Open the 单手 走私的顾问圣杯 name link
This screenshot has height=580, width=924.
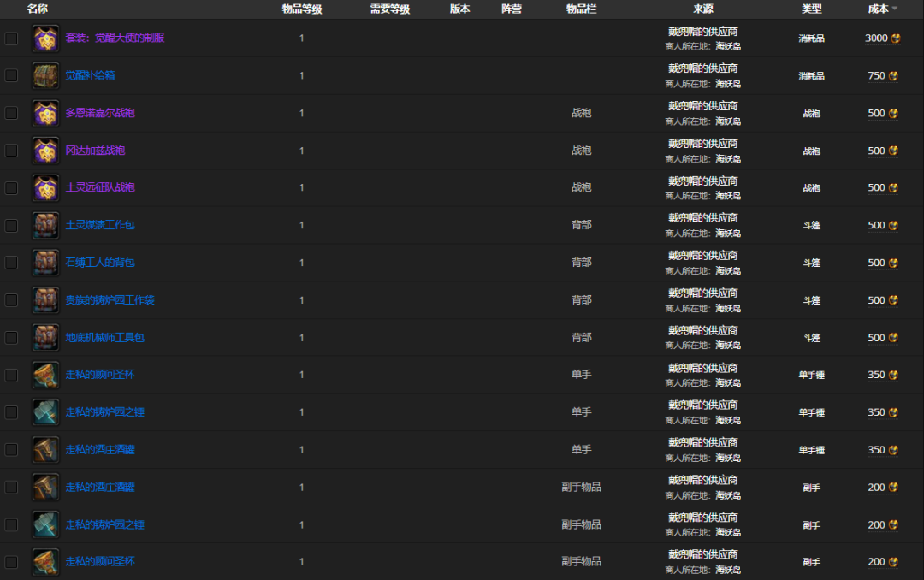pos(100,375)
